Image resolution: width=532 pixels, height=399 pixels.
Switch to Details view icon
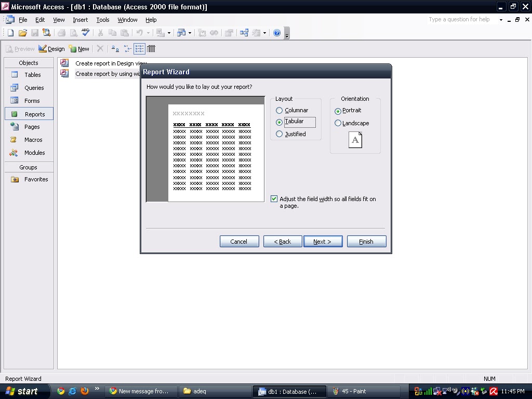click(x=151, y=49)
